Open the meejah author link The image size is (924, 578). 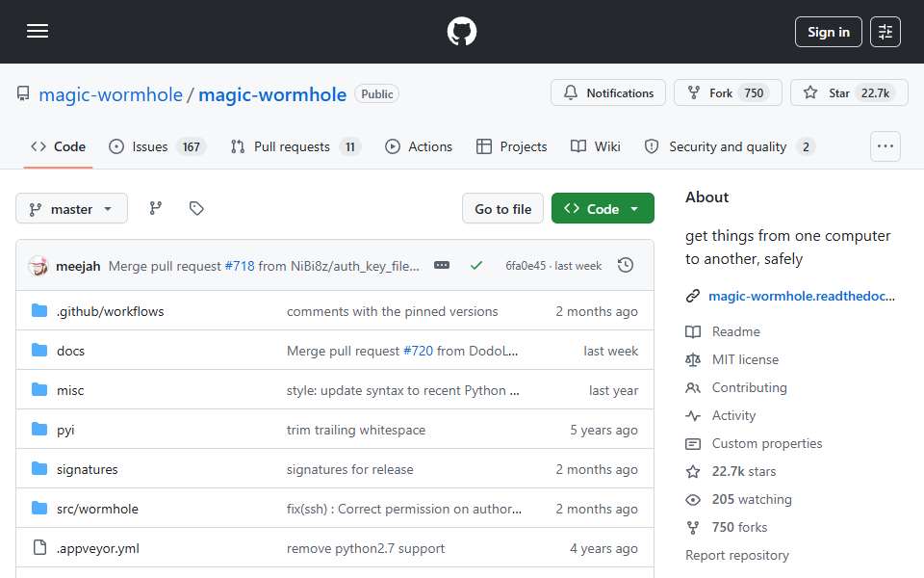[78, 266]
